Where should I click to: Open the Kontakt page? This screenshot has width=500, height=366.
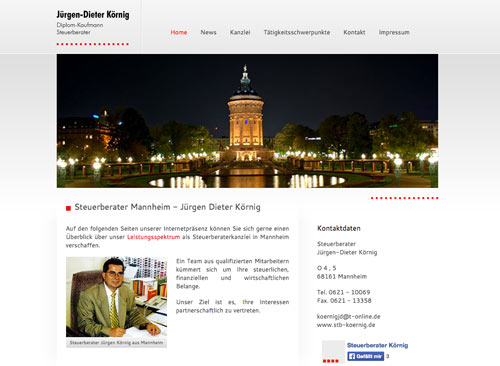[354, 32]
